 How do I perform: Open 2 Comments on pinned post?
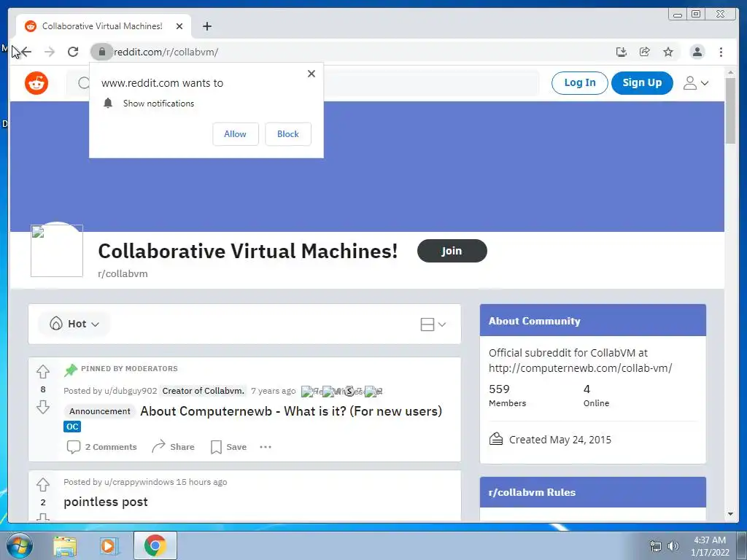tap(102, 447)
